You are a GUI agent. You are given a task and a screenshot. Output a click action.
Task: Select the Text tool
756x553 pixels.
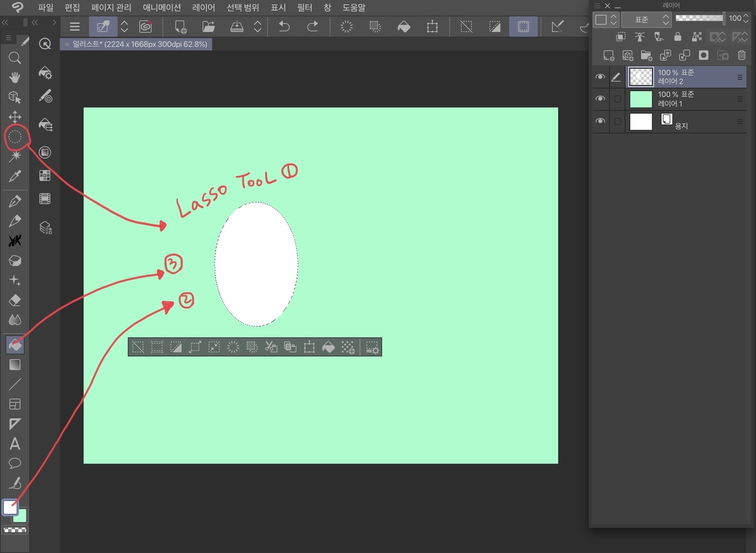coord(15,443)
